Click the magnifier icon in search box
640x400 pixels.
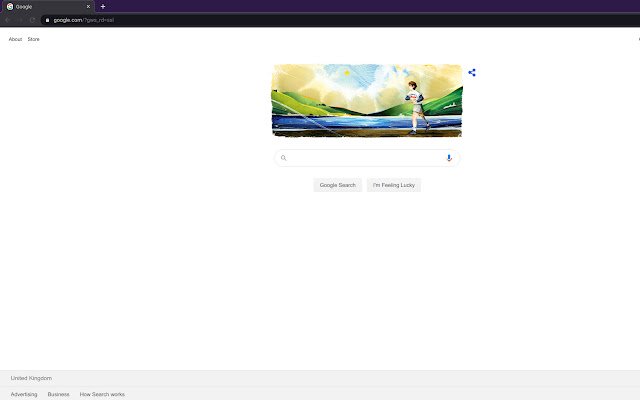(x=283, y=158)
